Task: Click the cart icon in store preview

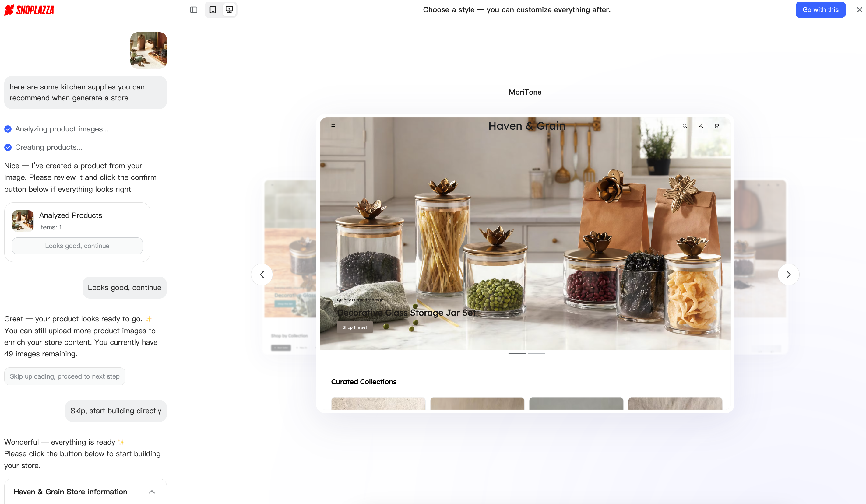Action: tap(716, 126)
